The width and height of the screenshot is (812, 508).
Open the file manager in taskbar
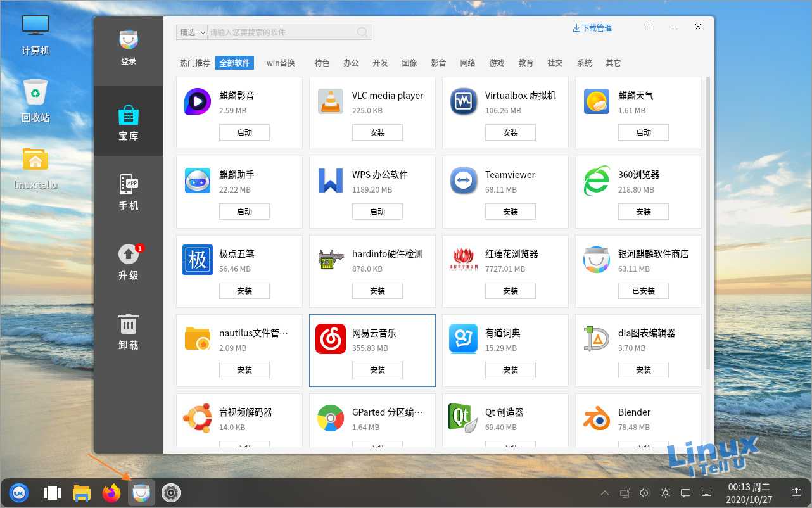click(82, 493)
